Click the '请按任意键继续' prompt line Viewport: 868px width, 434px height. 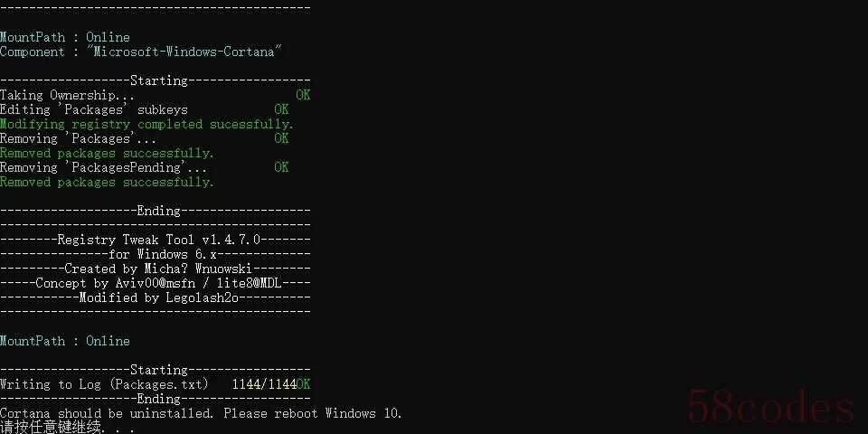coord(67,427)
